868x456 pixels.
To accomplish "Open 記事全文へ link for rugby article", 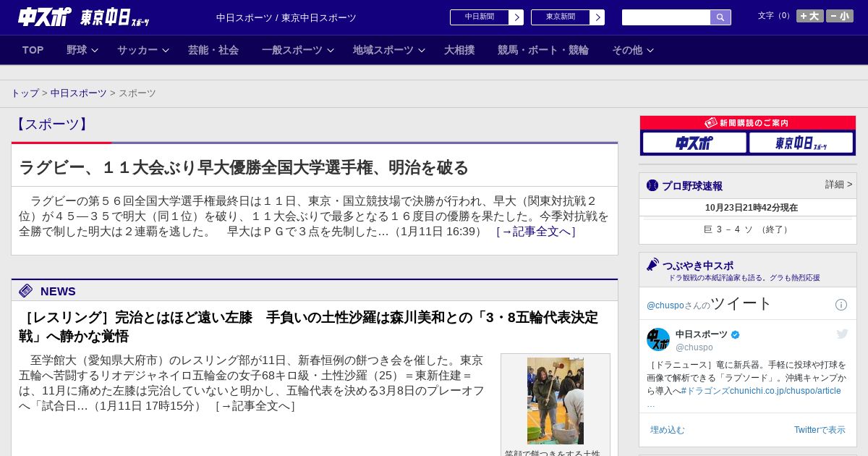I will coord(535,232).
